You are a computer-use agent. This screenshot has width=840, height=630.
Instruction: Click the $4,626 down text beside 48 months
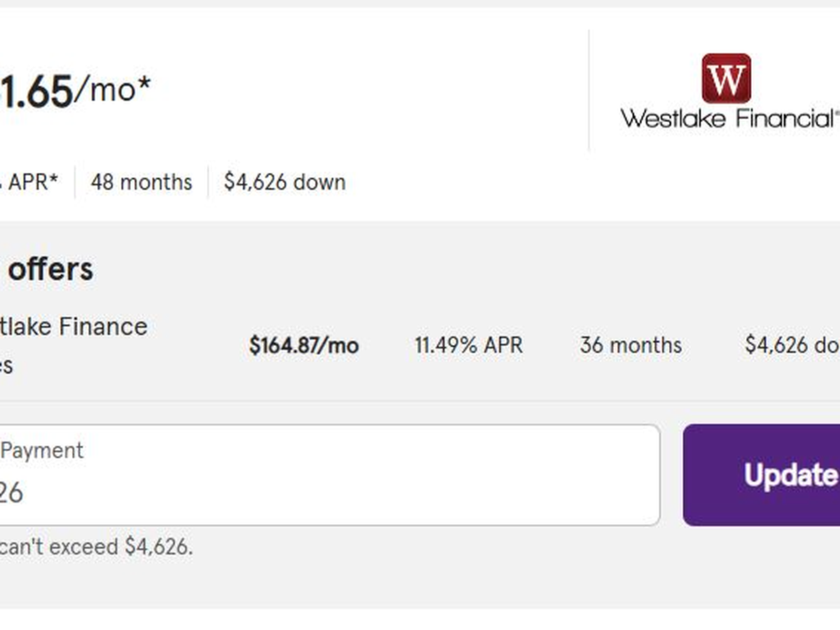point(284,182)
